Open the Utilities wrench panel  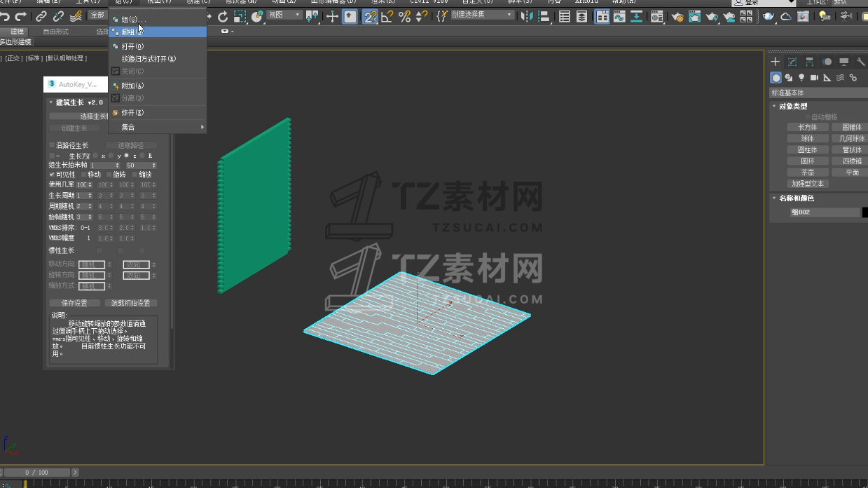(861, 62)
